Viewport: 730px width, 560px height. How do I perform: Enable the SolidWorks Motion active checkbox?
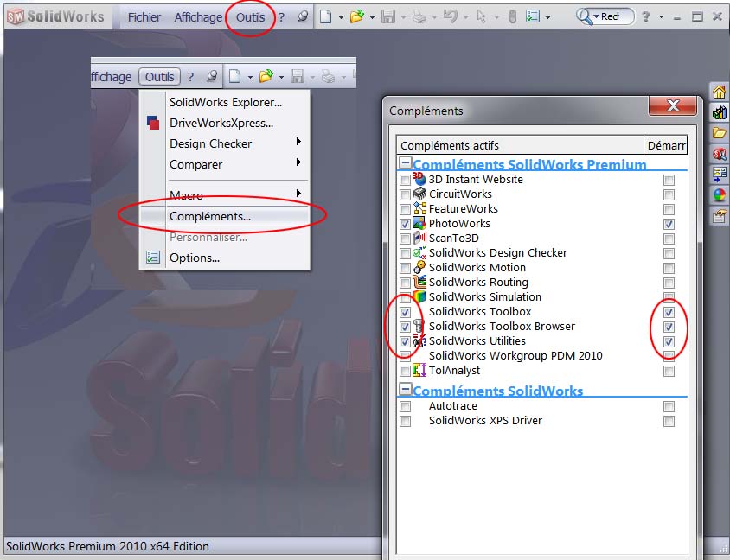(x=405, y=268)
